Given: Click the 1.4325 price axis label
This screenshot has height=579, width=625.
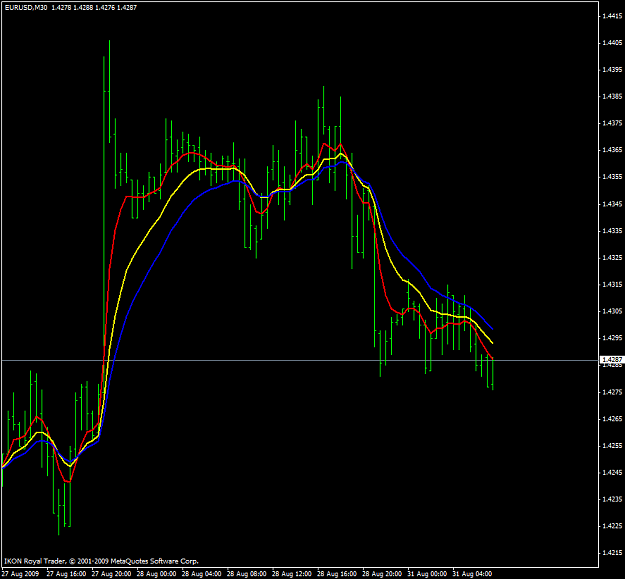Looking at the screenshot, I should click(x=612, y=258).
